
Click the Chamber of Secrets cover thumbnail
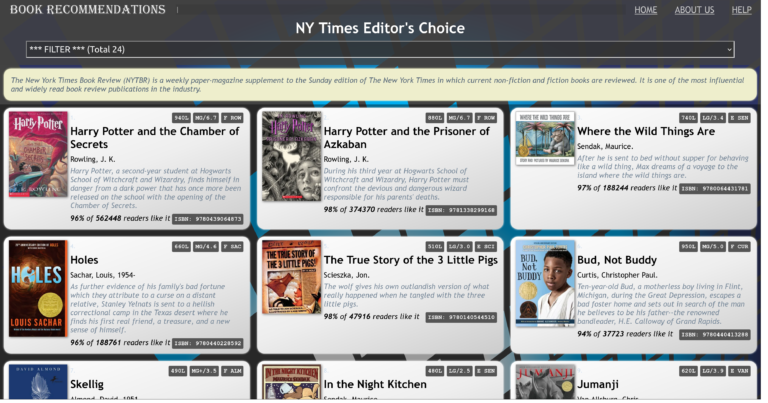(x=38, y=154)
